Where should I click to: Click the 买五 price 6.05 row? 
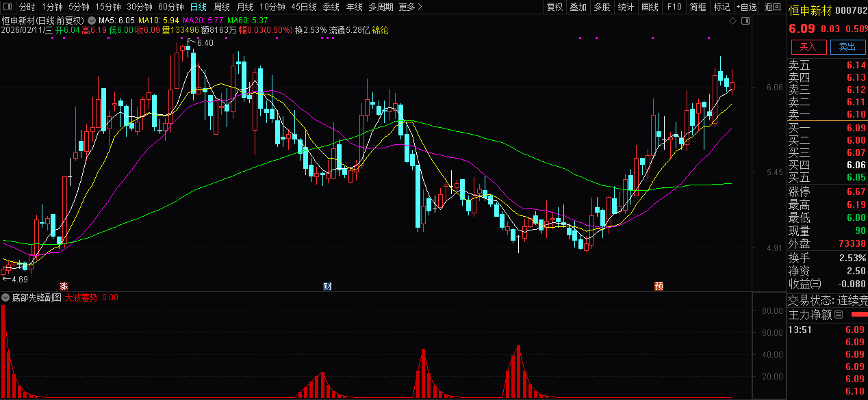click(x=827, y=177)
